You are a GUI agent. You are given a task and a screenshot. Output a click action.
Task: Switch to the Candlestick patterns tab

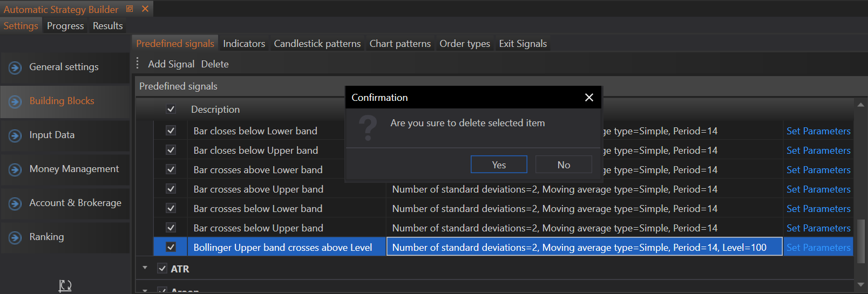[x=317, y=44]
